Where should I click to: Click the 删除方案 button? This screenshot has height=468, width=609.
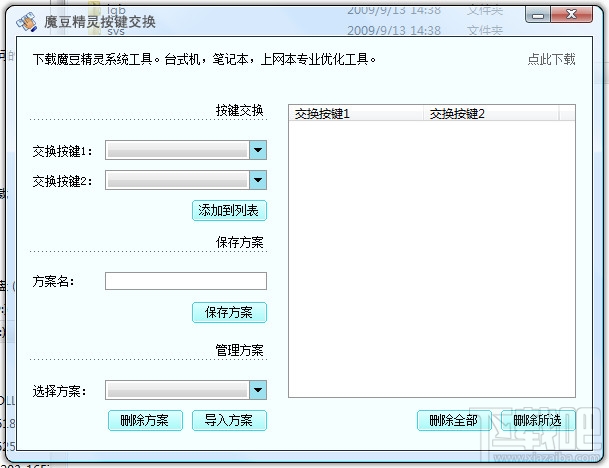pos(145,420)
